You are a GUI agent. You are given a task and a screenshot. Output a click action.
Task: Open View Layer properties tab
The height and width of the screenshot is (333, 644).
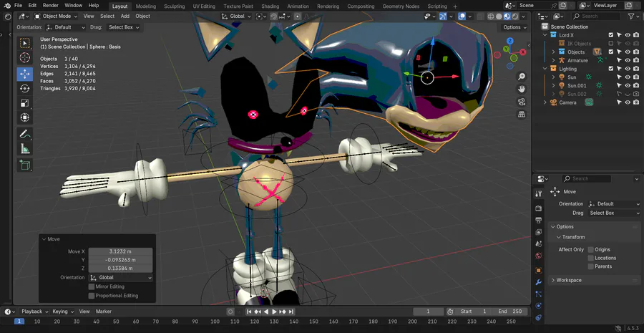coord(539,232)
